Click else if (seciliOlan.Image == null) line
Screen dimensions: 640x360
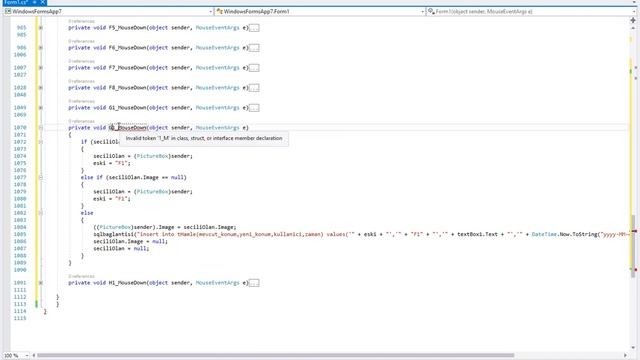point(133,178)
